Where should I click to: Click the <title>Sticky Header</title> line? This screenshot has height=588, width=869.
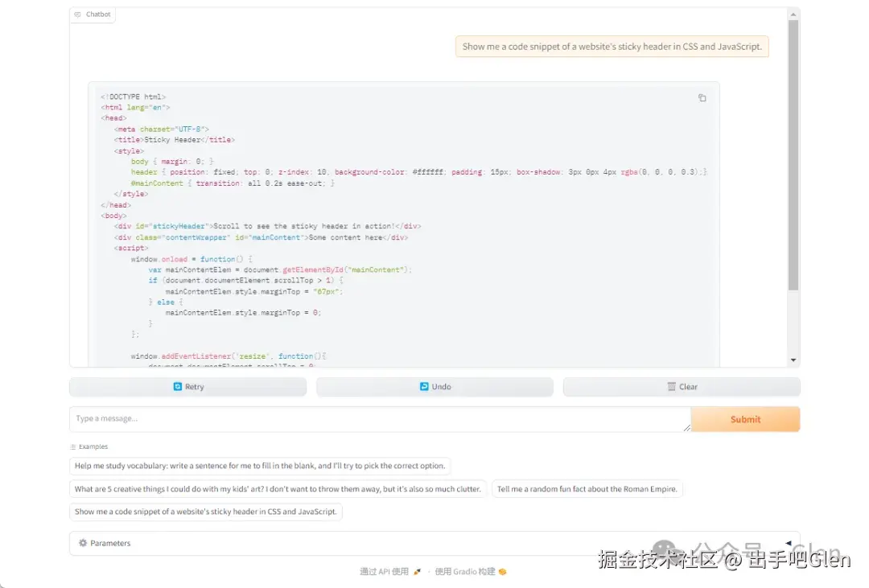click(x=174, y=140)
